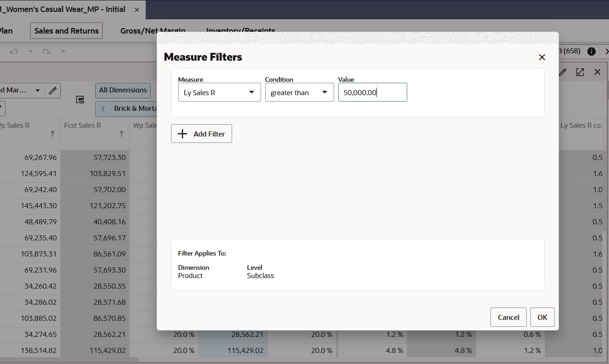Click the Undo arrow icon
609x364 pixels.
click(14, 51)
